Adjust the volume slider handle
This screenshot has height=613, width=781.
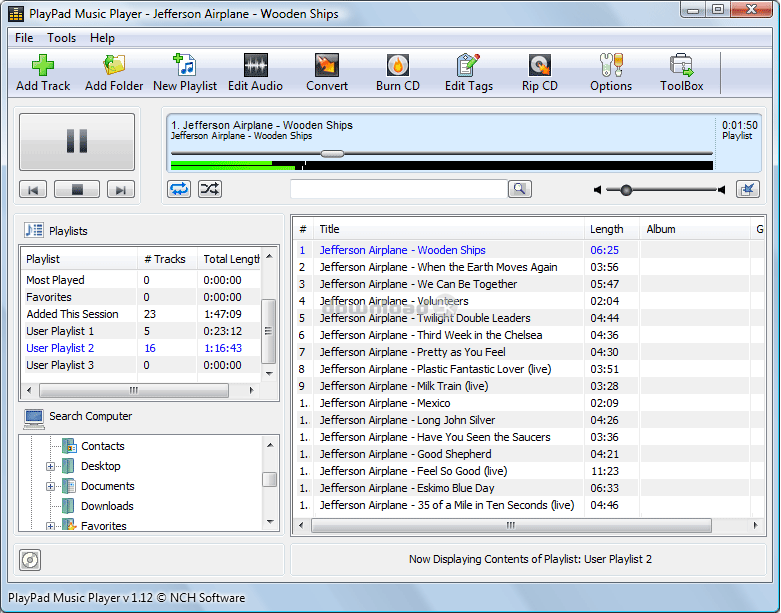tap(626, 189)
